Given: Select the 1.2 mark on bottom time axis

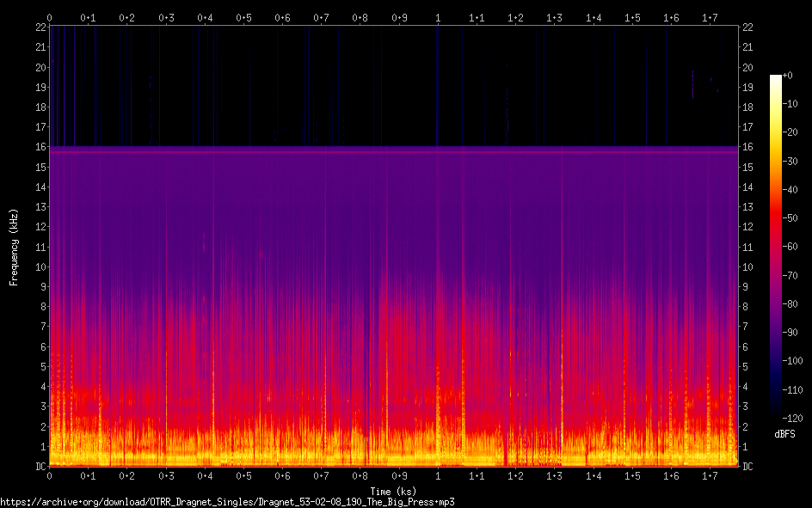Looking at the screenshot, I should tap(515, 475).
